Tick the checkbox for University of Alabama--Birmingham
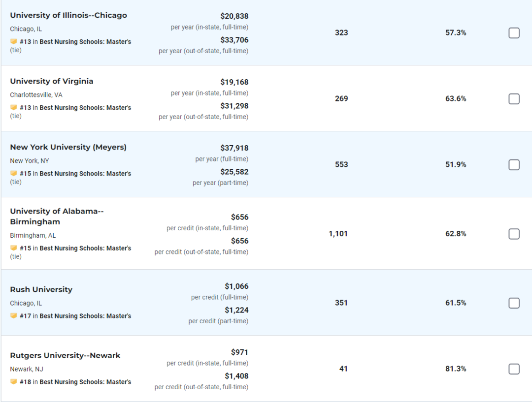This screenshot has height=402, width=532. click(514, 234)
